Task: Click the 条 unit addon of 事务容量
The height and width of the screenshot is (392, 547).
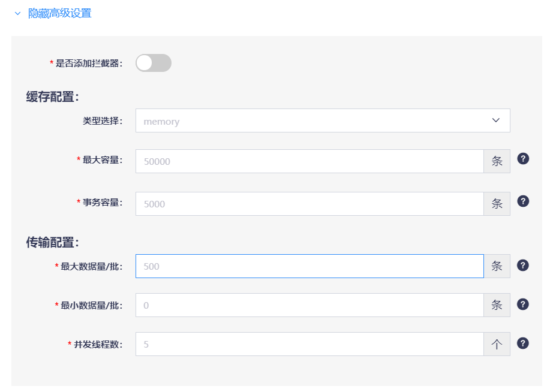Action: (497, 204)
